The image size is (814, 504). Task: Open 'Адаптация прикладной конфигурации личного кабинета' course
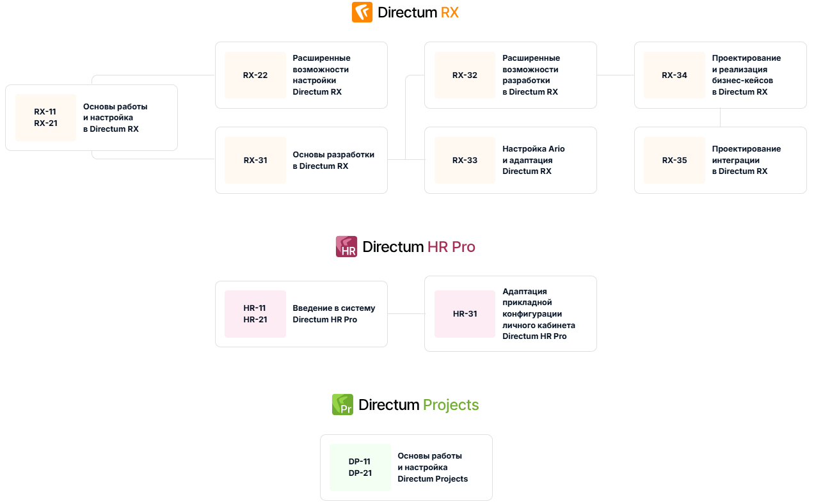pos(511,314)
